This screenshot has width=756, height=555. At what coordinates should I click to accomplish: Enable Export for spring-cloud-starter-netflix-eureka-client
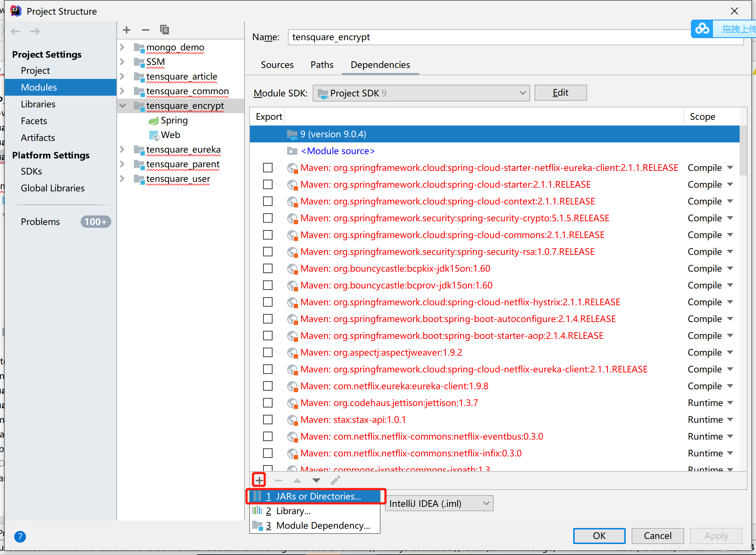click(268, 168)
